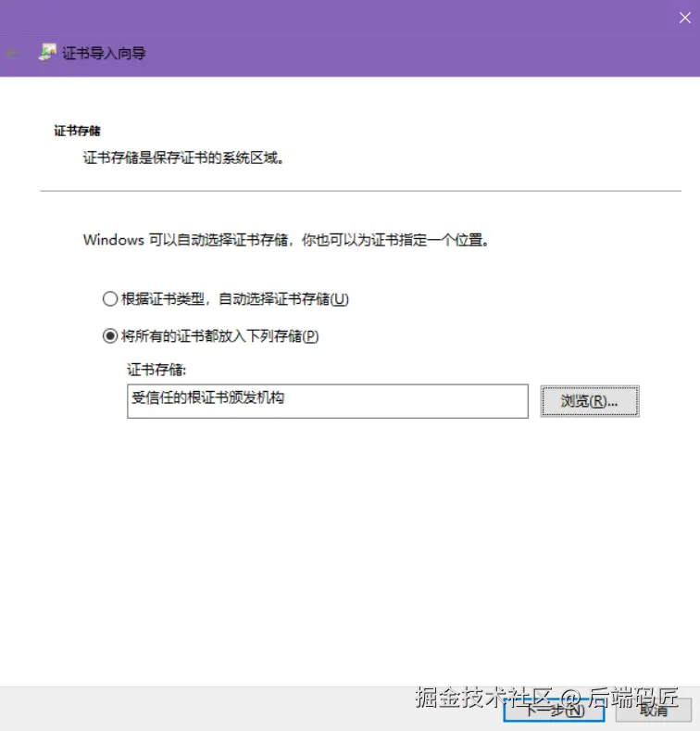Proceed with 下一步(N) button

coord(554,710)
